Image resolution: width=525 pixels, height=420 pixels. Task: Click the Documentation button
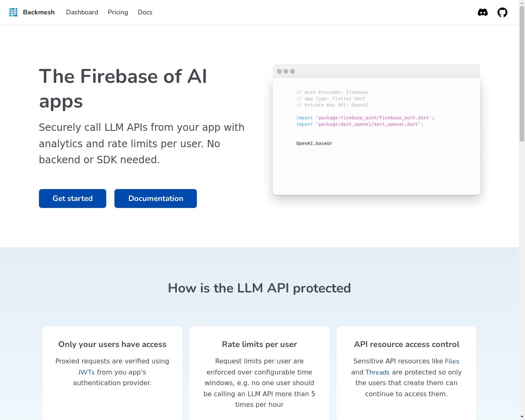(155, 199)
